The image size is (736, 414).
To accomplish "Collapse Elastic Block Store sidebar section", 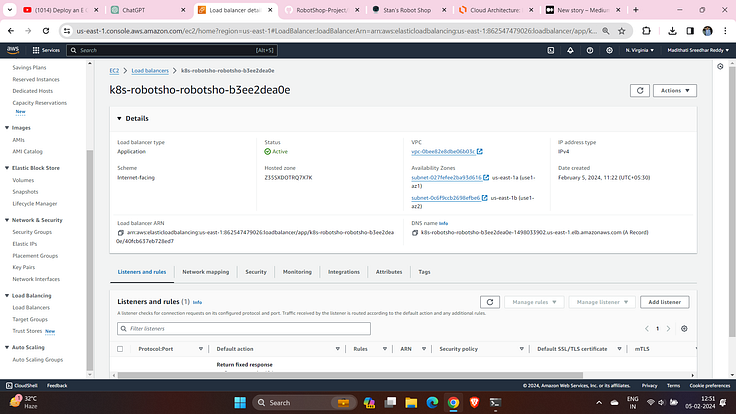I will pyautogui.click(x=7, y=168).
